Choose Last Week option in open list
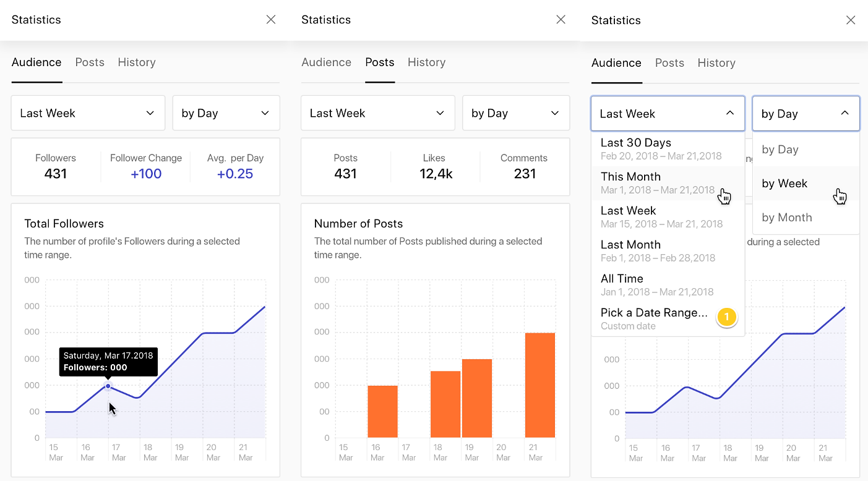 point(668,217)
